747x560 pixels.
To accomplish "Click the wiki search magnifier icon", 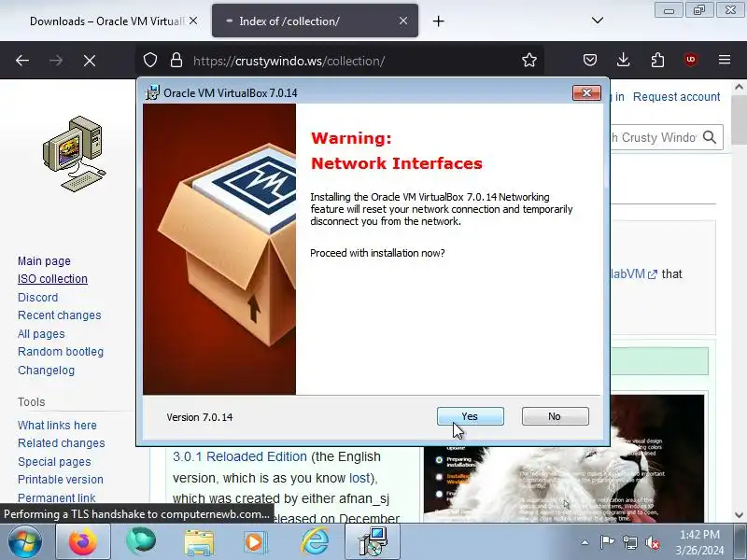I will [x=710, y=137].
